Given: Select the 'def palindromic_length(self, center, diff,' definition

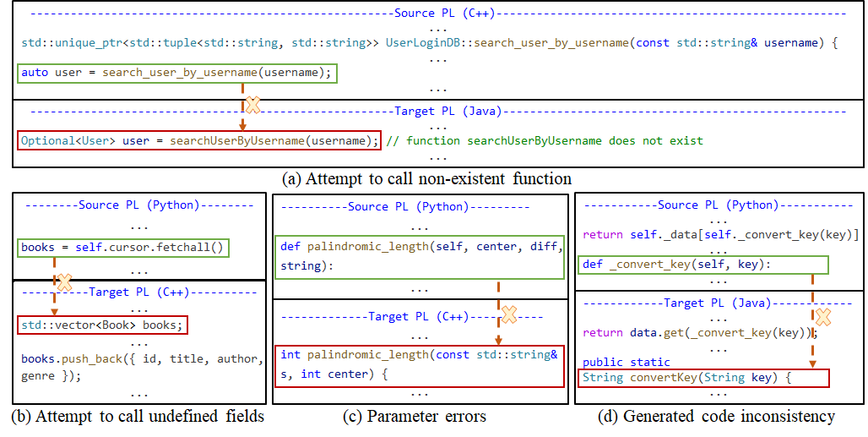Looking at the screenshot, I should coord(419,256).
